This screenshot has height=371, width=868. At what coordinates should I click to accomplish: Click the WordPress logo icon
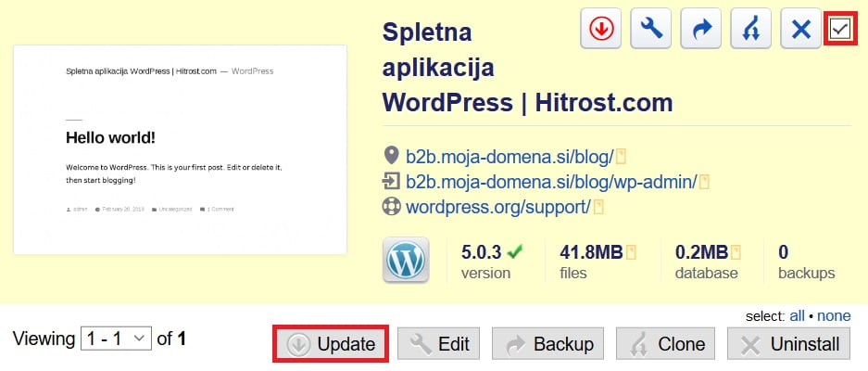click(x=406, y=260)
